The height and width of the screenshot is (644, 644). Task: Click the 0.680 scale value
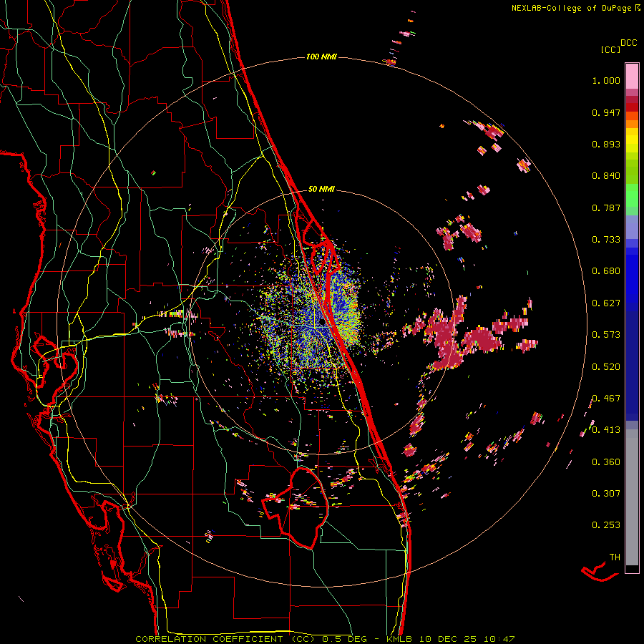tap(606, 271)
